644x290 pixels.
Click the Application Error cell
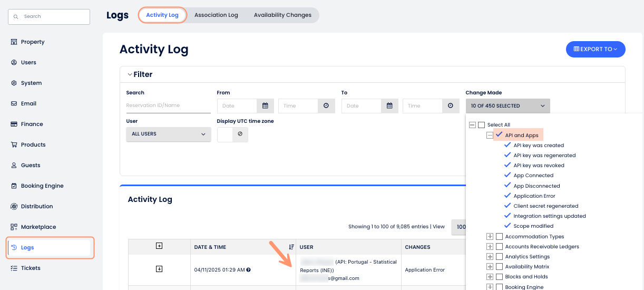425,269
